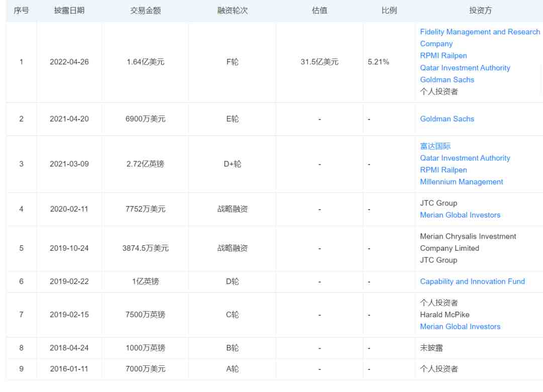Open Qatar Investment Authority link in F轮 row
543x392 pixels.
click(465, 68)
